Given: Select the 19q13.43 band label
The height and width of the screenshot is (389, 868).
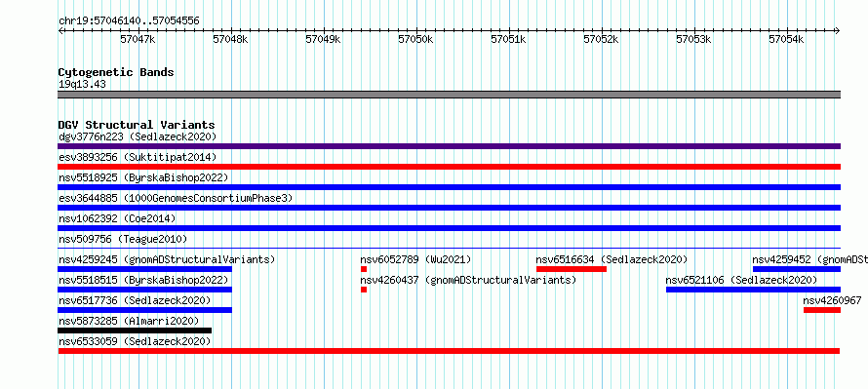Looking at the screenshot, I should tap(82, 85).
